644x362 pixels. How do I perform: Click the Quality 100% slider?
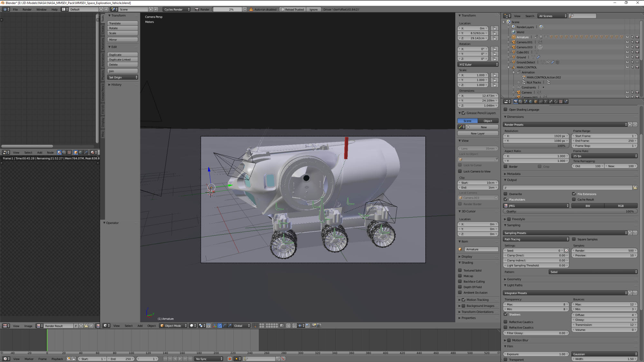[x=570, y=211]
